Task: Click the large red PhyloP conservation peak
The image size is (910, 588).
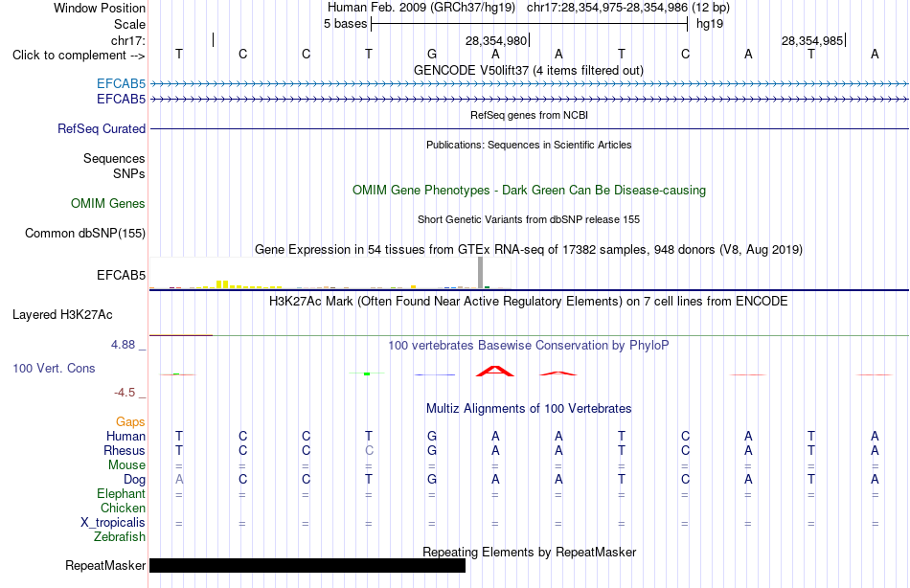Action: pos(495,371)
